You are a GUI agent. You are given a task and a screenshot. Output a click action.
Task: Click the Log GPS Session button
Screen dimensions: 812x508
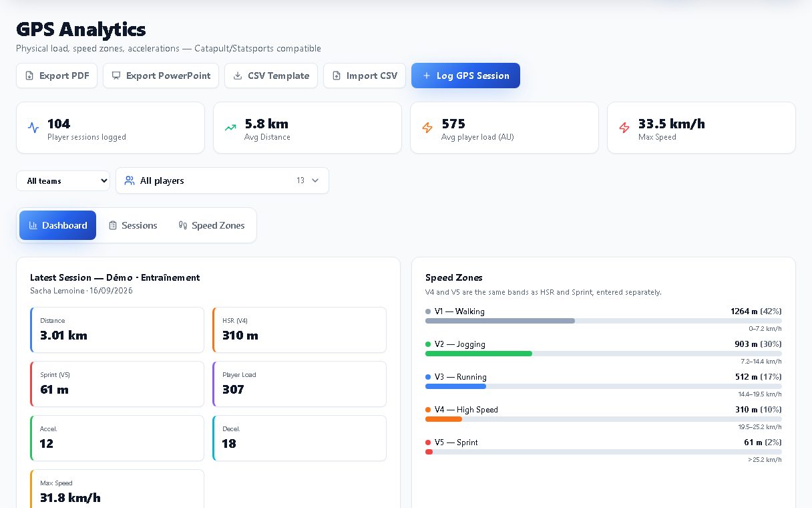pos(465,76)
